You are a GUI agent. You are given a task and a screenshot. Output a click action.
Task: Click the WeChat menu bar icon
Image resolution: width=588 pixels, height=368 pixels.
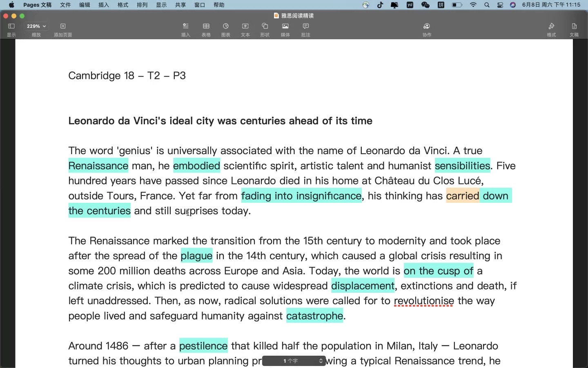click(x=425, y=5)
